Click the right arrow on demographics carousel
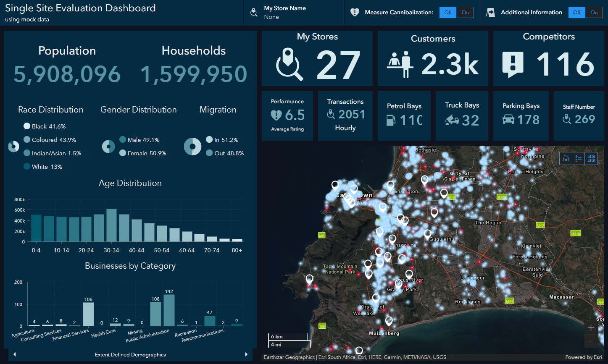608x364 pixels. [x=247, y=354]
